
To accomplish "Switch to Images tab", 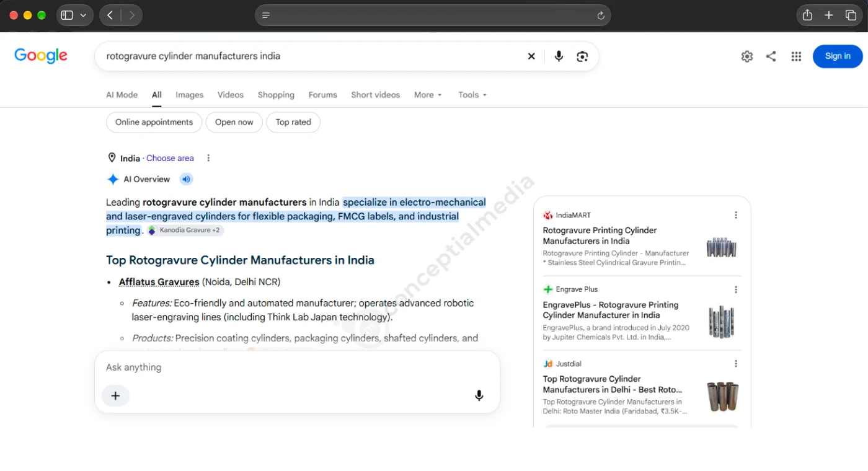I will tap(190, 95).
